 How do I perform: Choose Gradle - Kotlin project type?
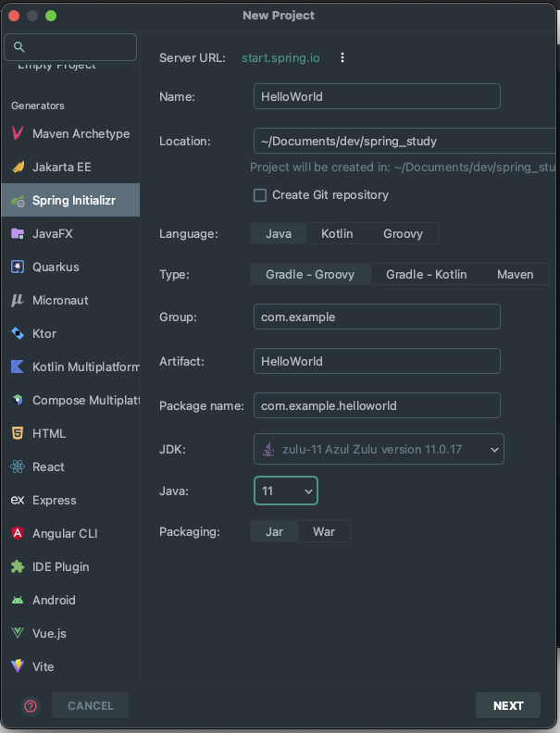click(x=427, y=274)
